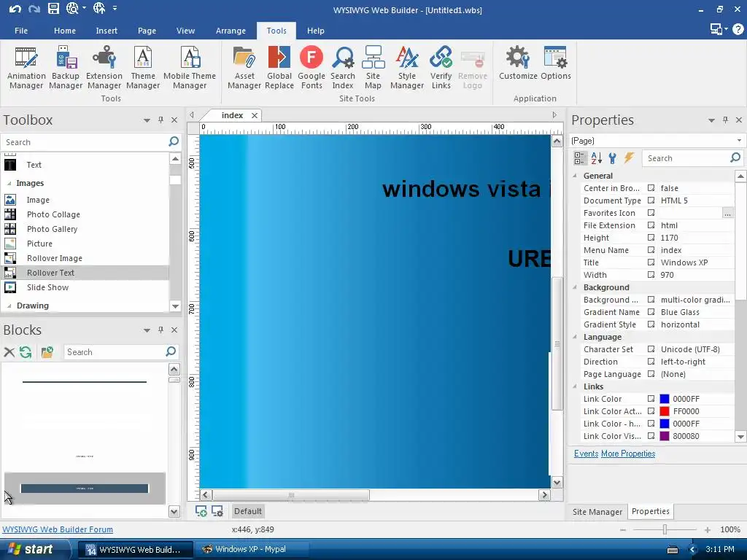Collapse the Background properties section

575,287
